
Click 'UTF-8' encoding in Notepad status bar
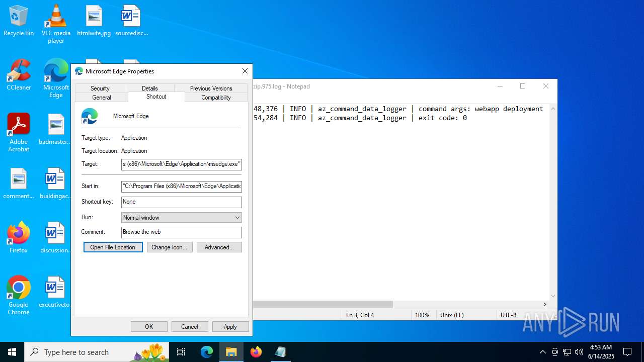click(508, 315)
